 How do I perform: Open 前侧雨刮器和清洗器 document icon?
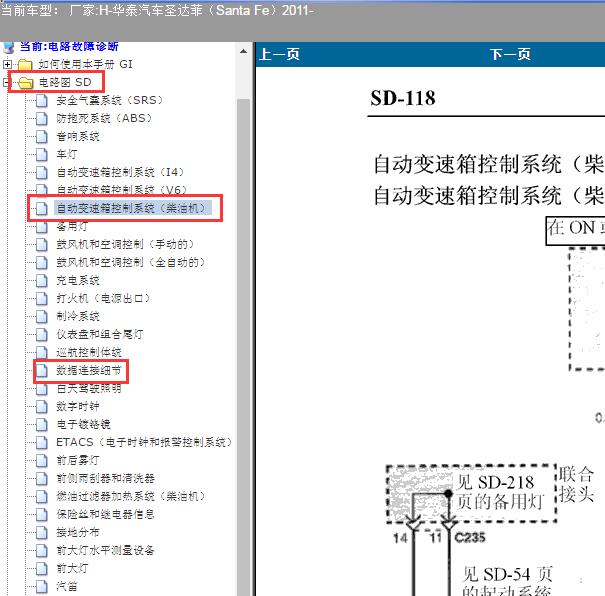click(x=42, y=479)
